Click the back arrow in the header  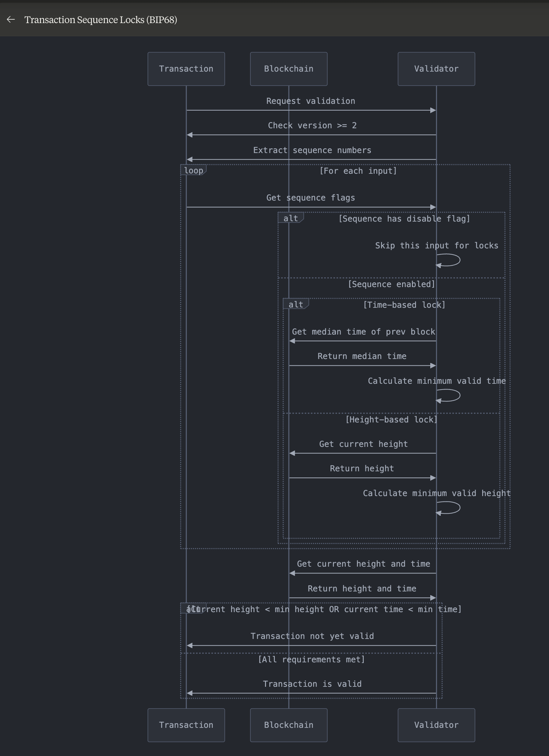click(x=11, y=20)
